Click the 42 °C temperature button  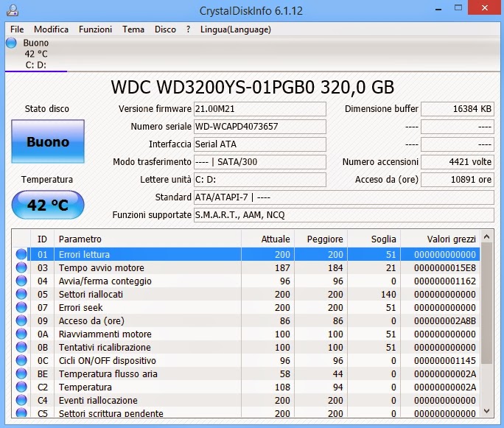point(48,205)
